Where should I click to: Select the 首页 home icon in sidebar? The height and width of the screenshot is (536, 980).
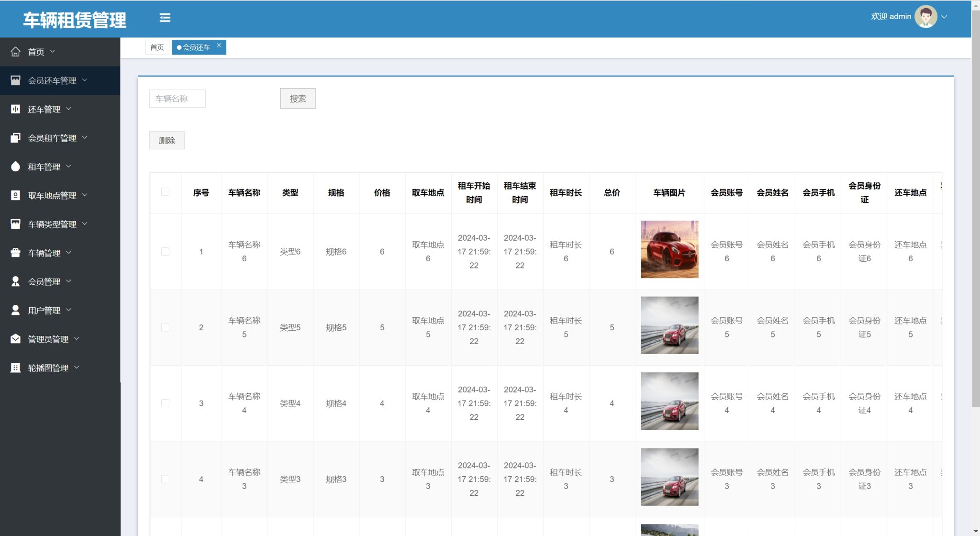tap(16, 51)
